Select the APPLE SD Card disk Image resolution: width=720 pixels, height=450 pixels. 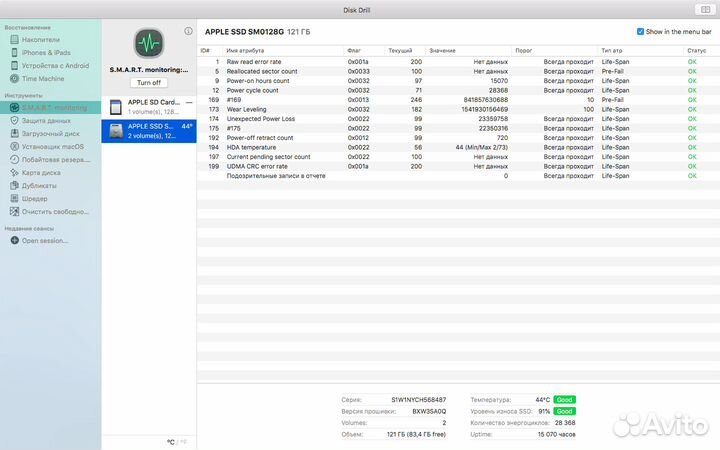pyautogui.click(x=149, y=107)
